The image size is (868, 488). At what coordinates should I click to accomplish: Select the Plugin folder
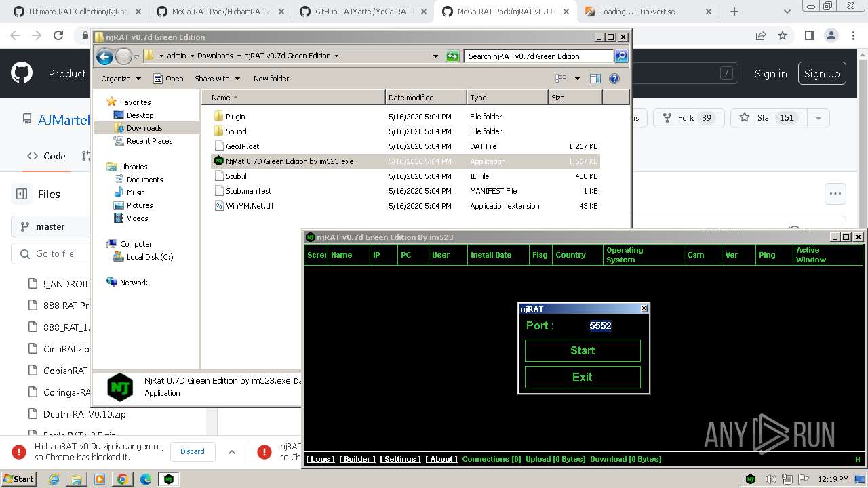coord(235,117)
